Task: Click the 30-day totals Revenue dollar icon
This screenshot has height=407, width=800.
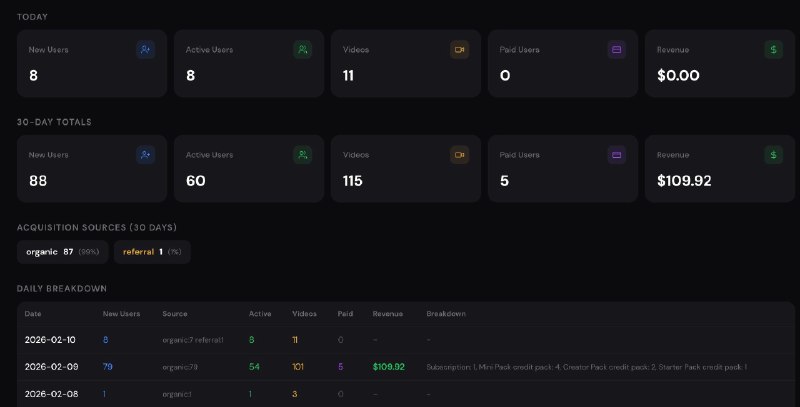Action: 774,155
